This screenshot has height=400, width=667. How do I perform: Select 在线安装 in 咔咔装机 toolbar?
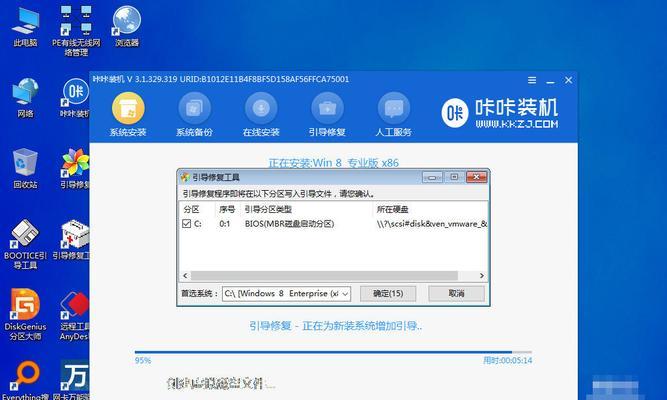click(261, 115)
